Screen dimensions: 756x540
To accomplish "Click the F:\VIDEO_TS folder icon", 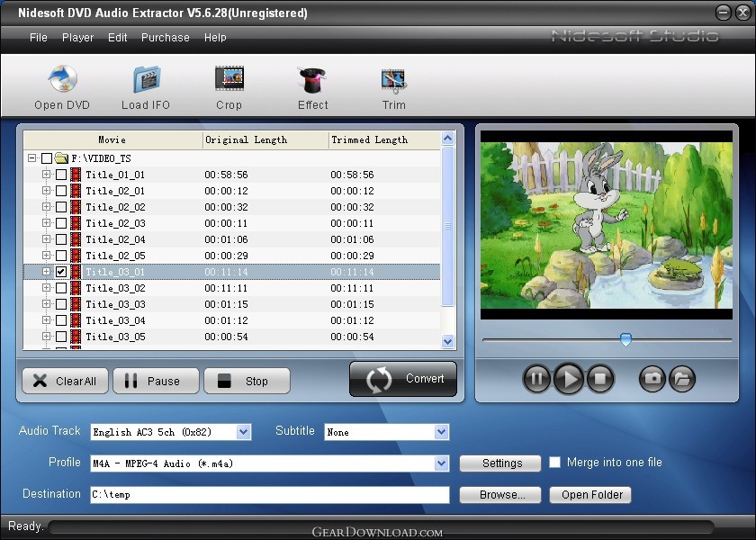I will point(61,157).
